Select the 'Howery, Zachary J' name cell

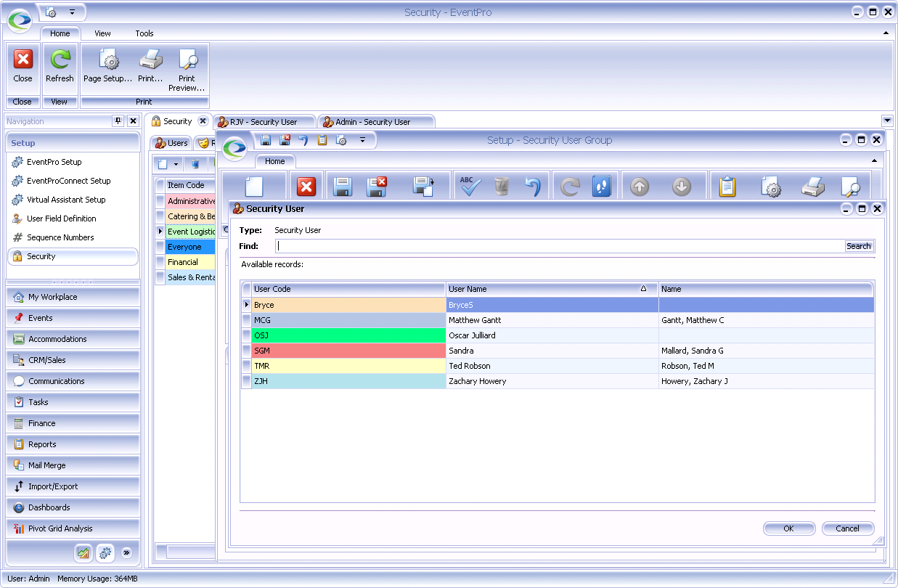pyautogui.click(x=766, y=381)
